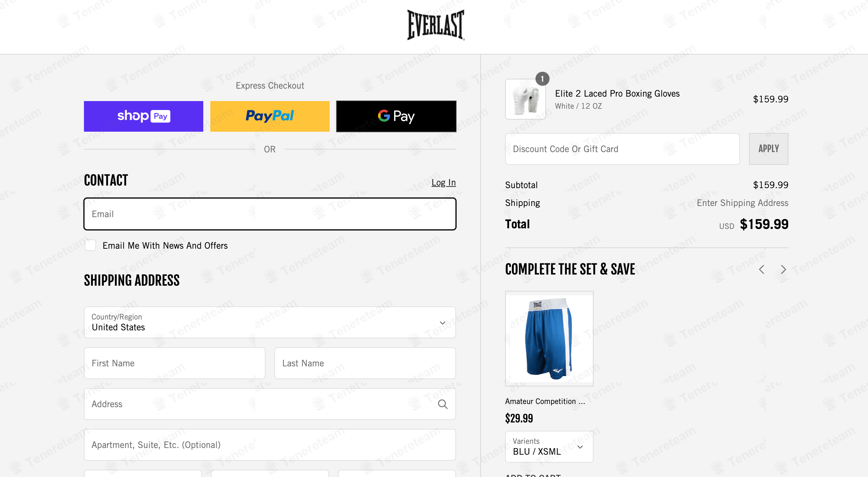Select the Apartment, Suite, Etc. field
This screenshot has height=477, width=868.
(270, 445)
